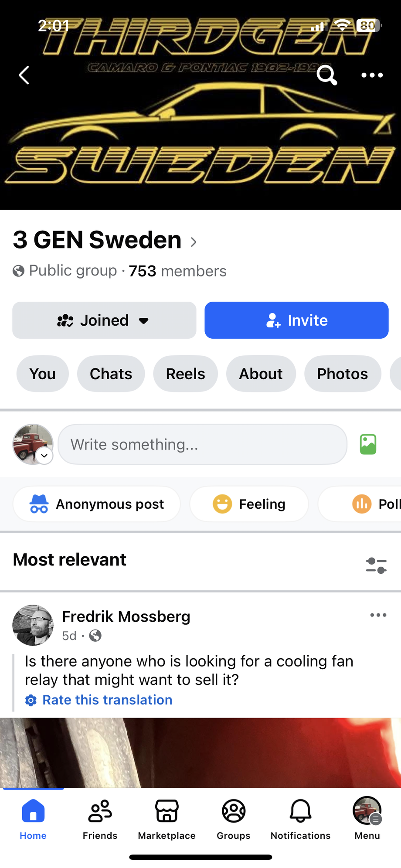Select the Photos tab

tap(342, 374)
